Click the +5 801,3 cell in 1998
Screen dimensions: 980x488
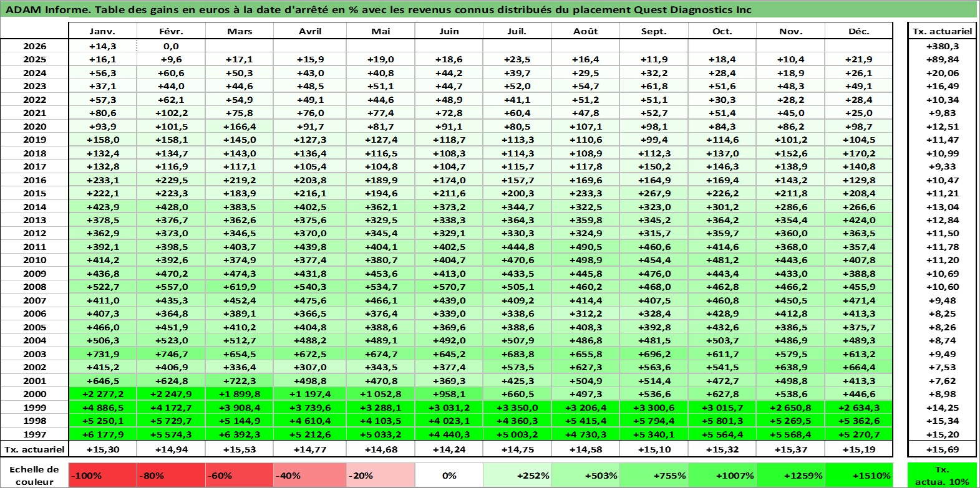[722, 421]
